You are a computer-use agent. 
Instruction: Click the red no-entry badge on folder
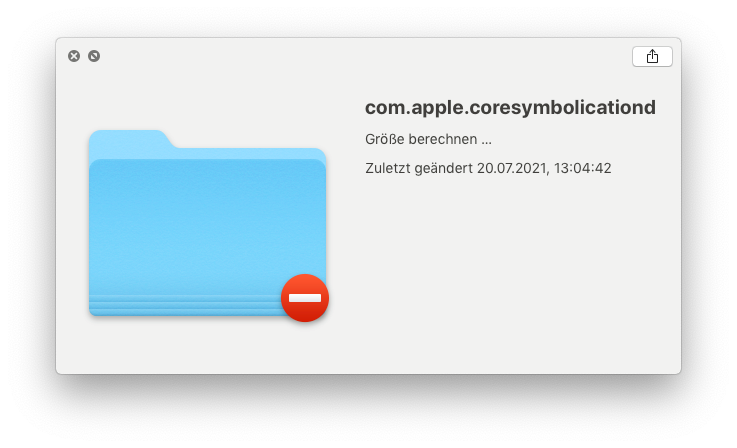point(305,298)
